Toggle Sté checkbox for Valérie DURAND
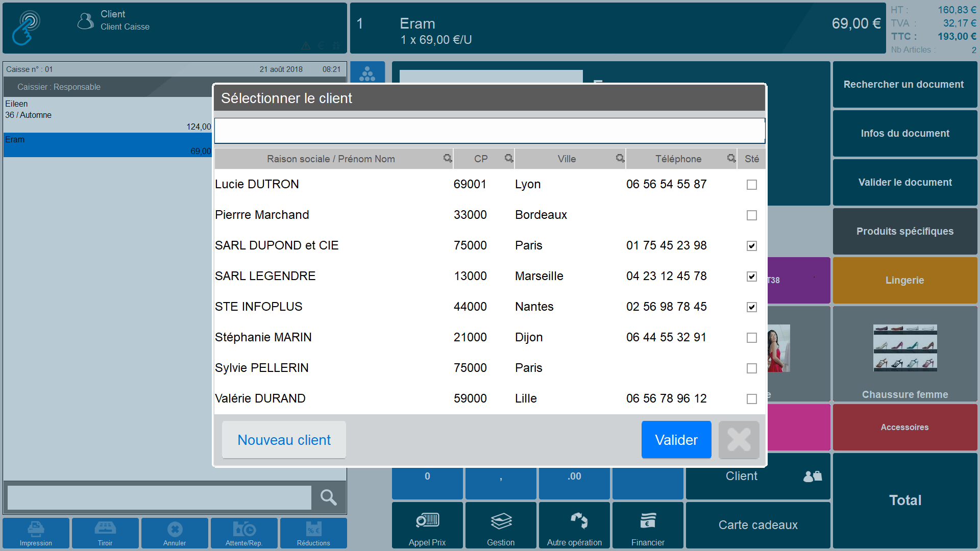This screenshot has width=980, height=551. coord(752,399)
